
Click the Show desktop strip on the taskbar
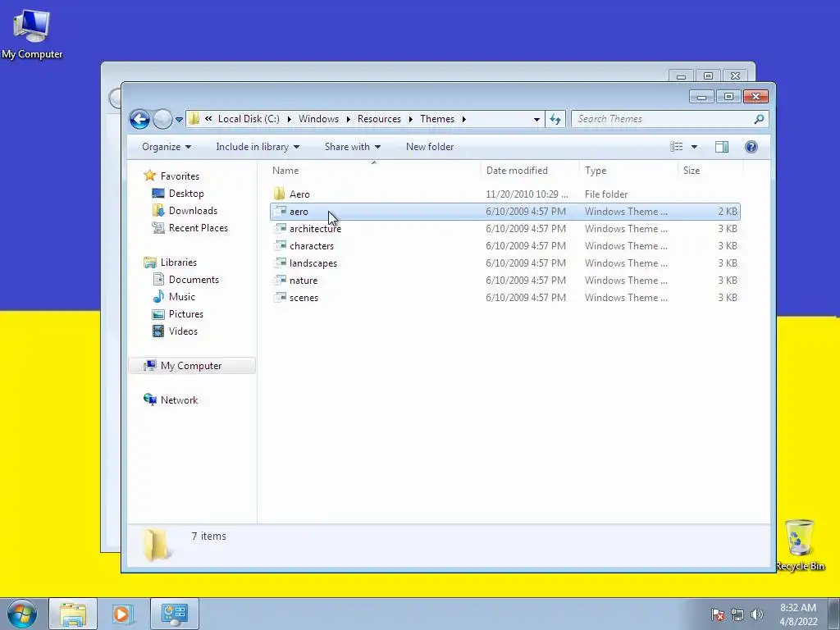pos(834,614)
